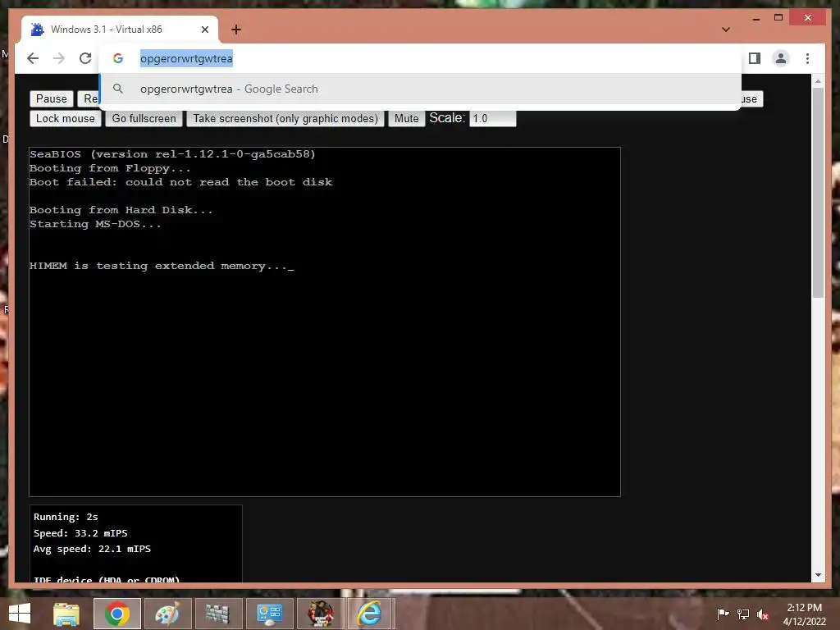Click the Google logo in address bar
Viewport: 840px width, 630px height.
click(118, 58)
